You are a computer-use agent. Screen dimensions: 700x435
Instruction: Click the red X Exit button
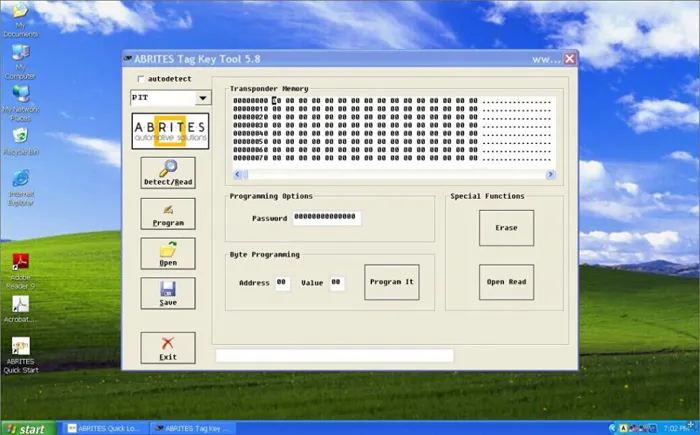pos(168,348)
